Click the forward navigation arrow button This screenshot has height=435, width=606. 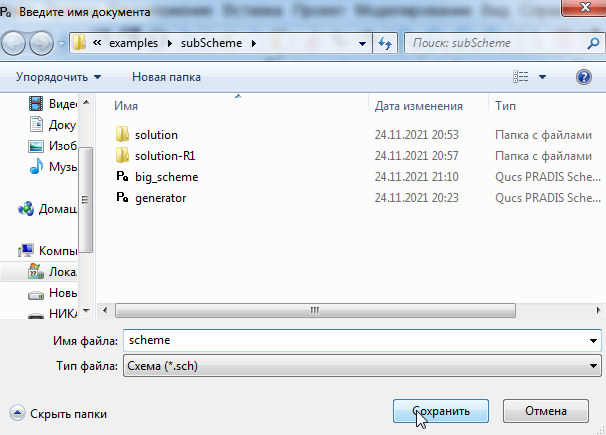[43, 44]
